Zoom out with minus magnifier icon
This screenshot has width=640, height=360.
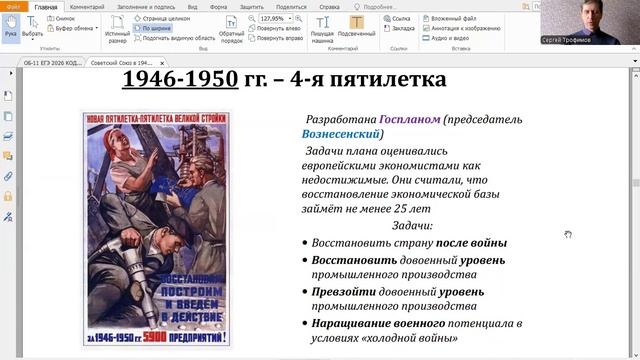coord(252,18)
